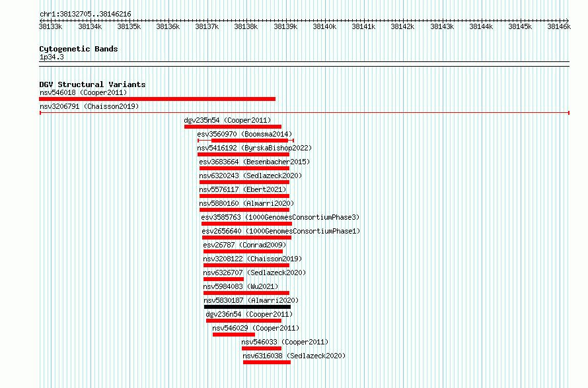Select the 1p34.3 band label
Image resolution: width=588 pixels, height=388 pixels.
52,57
